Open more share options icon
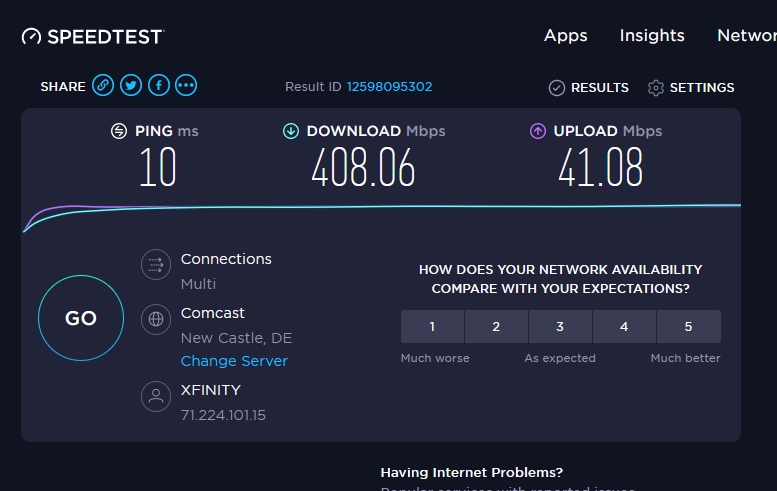Screen dimensions: 777x491 (x=186, y=86)
